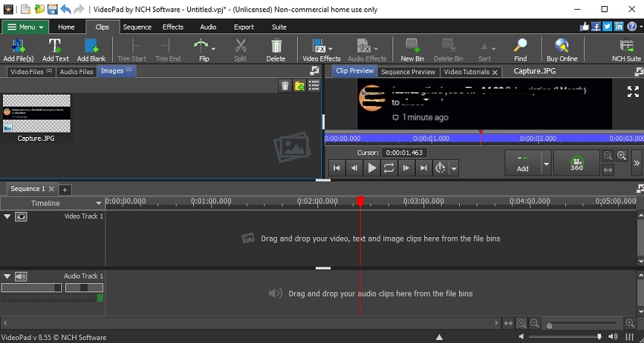Screen dimensions: 644x343
Task: Toggle fullscreen clip preview
Action: click(633, 92)
